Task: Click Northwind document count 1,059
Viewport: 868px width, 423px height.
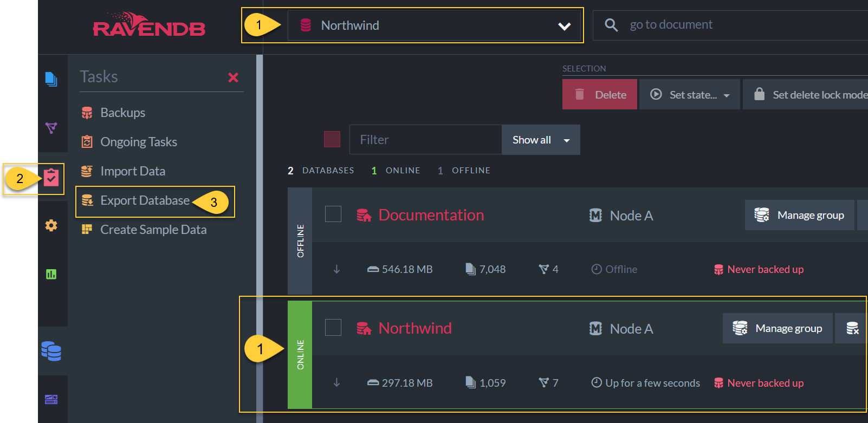Action: pyautogui.click(x=485, y=383)
